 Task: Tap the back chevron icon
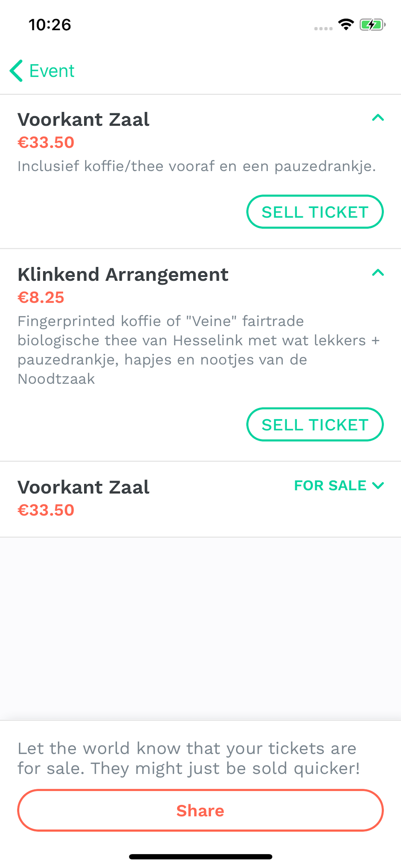tap(16, 71)
